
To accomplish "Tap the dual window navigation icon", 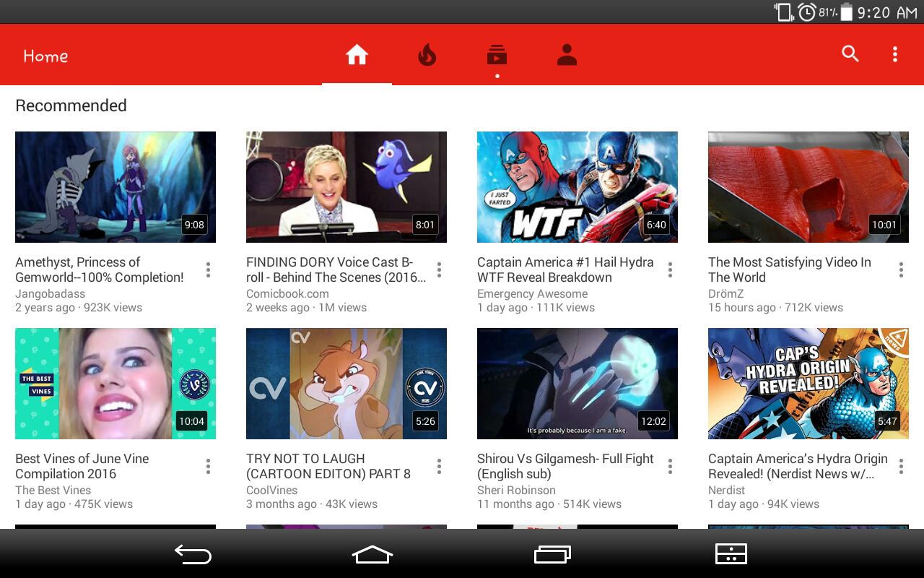I will [731, 554].
